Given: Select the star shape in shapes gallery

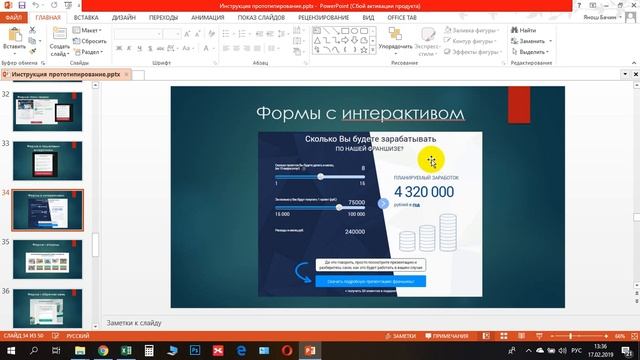Looking at the screenshot, I should [x=364, y=50].
